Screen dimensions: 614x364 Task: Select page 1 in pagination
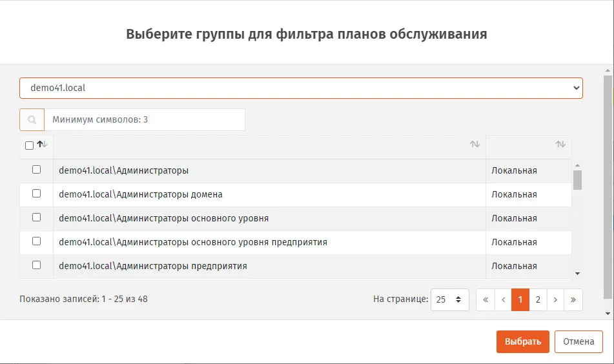coord(520,300)
